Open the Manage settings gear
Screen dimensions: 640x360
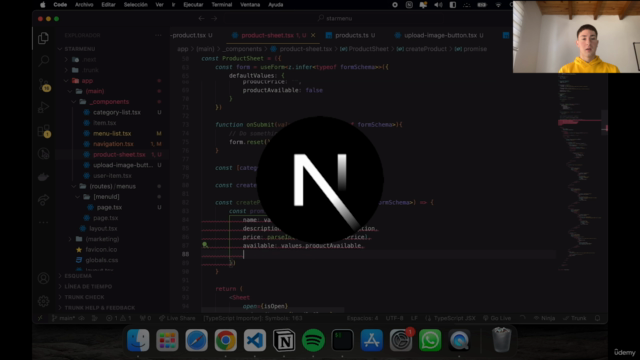pos(43,301)
